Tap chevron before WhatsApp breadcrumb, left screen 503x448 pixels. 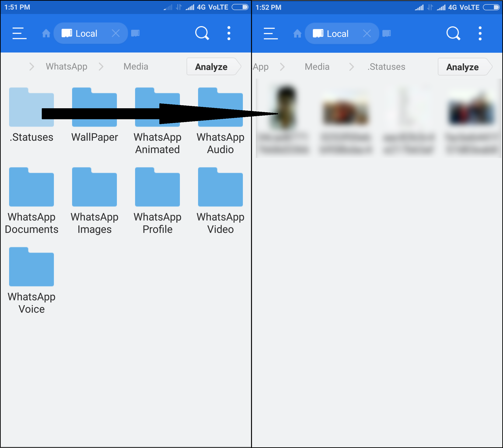(x=31, y=66)
